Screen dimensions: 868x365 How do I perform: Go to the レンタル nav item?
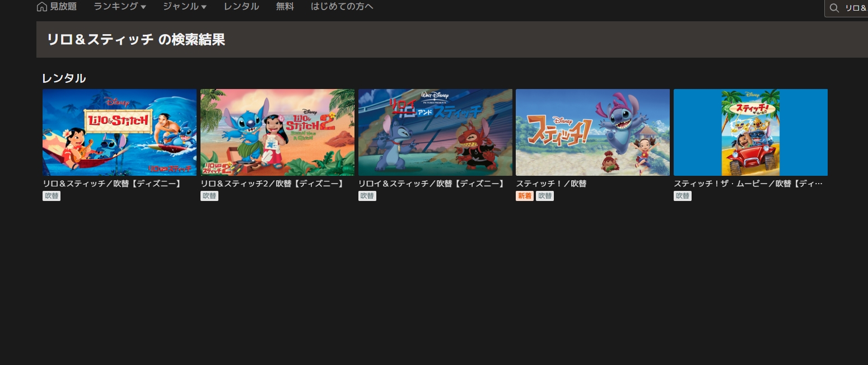click(x=241, y=7)
